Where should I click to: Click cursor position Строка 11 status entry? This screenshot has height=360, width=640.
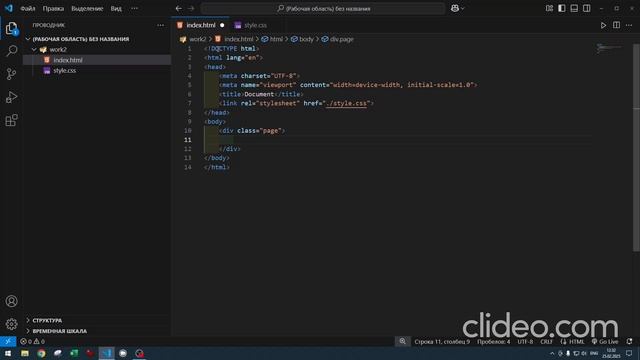pos(442,341)
